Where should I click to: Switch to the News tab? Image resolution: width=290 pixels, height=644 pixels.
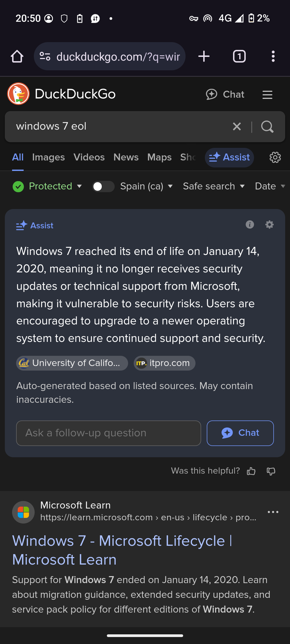tap(126, 157)
